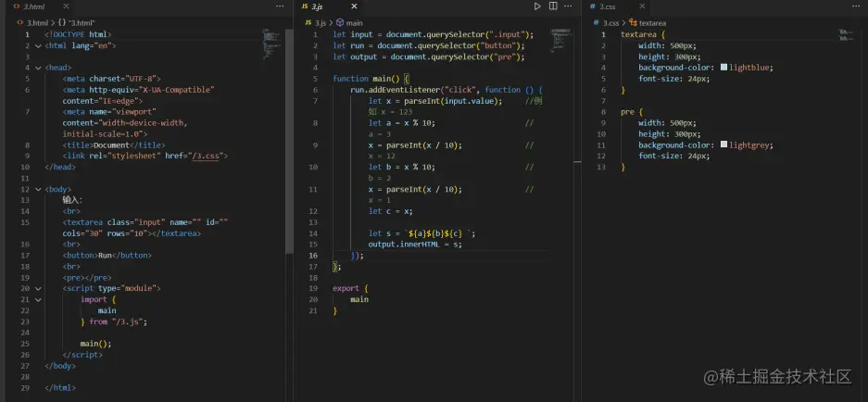Image resolution: width=868 pixels, height=402 pixels.
Task: Click the <pre></pre> line in 3.html
Action: coord(87,277)
